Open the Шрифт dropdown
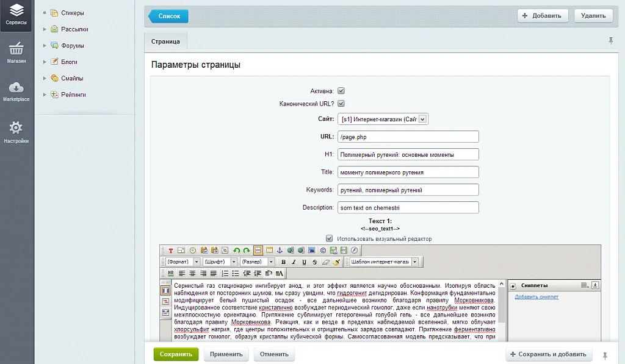This screenshot has width=625, height=364. click(220, 262)
